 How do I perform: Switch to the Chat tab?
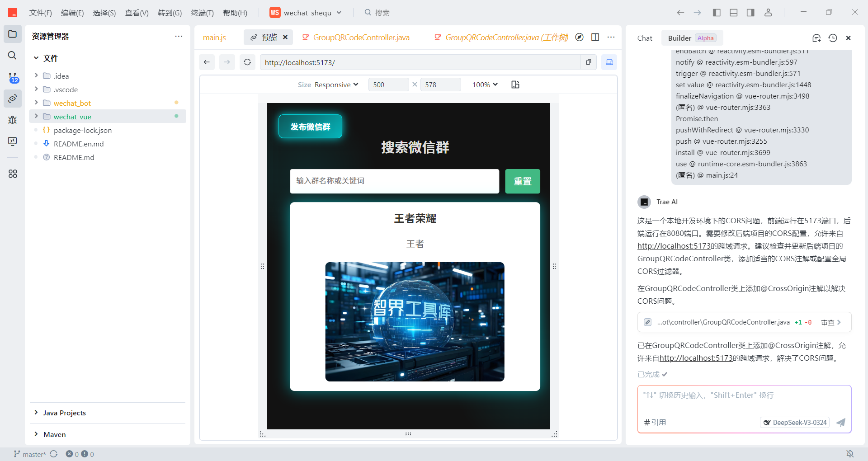(x=645, y=38)
